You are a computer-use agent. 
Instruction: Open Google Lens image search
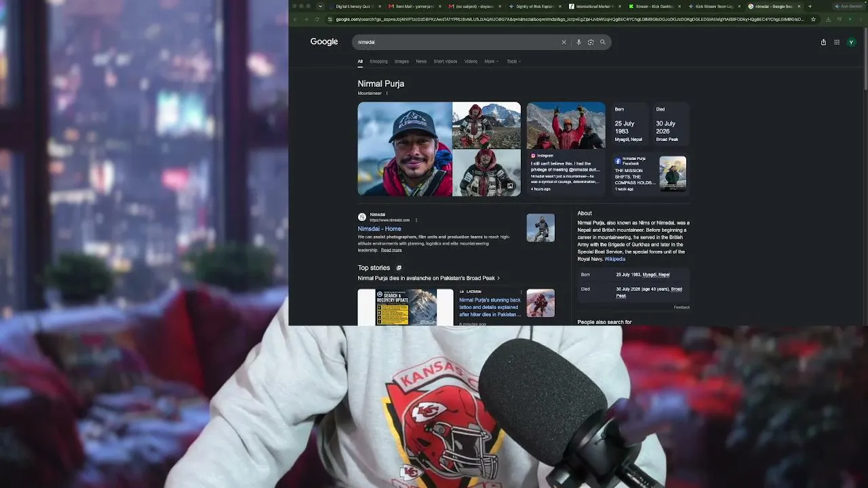pos(591,42)
